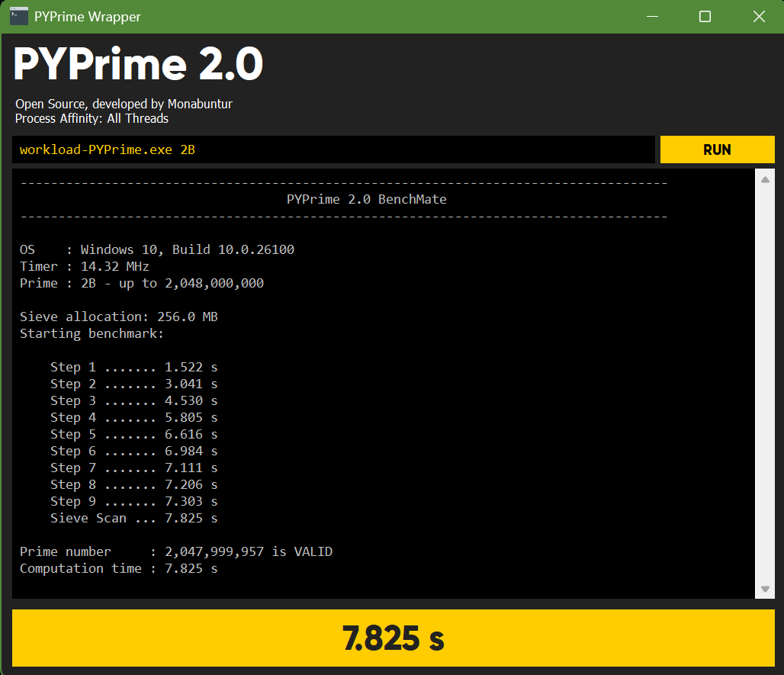Click the 'Starting benchmark:' line
The width and height of the screenshot is (784, 675).
[92, 334]
